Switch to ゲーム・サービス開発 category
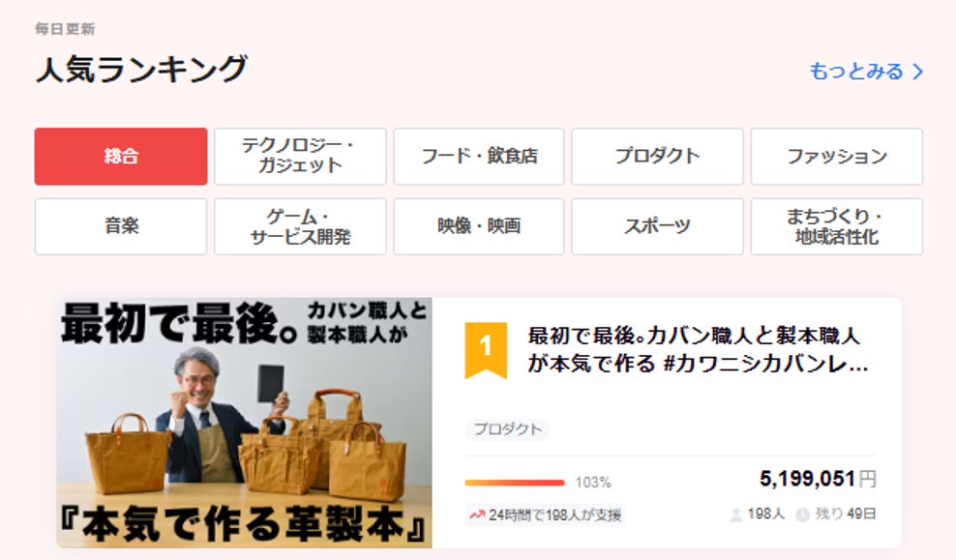The height and width of the screenshot is (560, 956). click(x=300, y=226)
